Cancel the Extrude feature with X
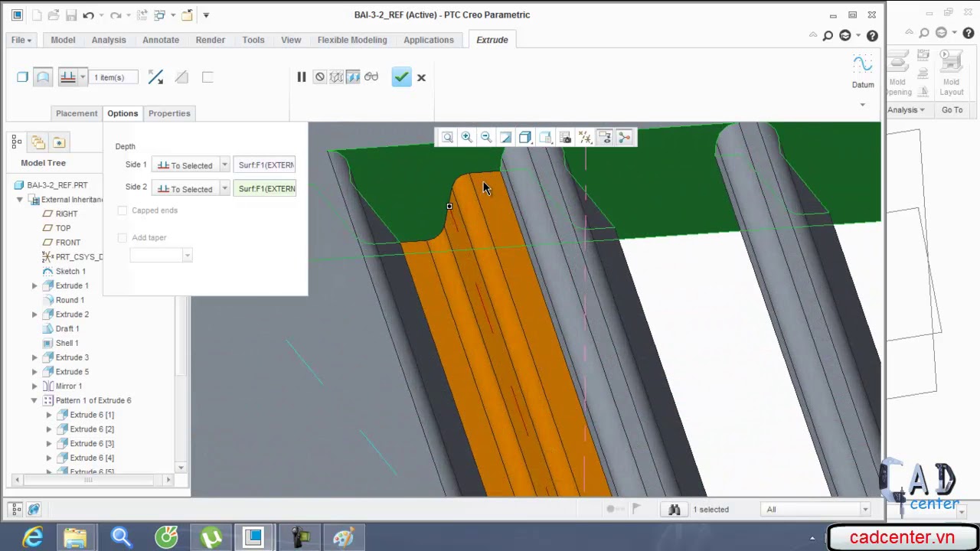 coord(421,77)
